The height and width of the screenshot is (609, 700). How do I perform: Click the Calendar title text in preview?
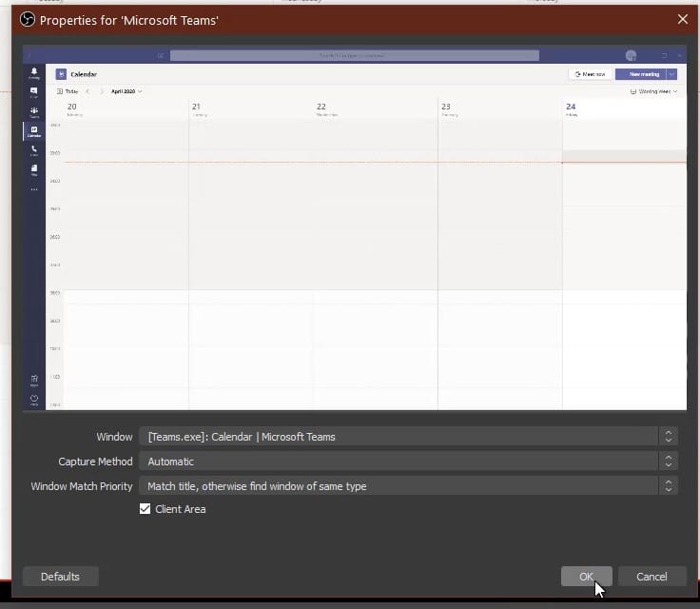84,74
